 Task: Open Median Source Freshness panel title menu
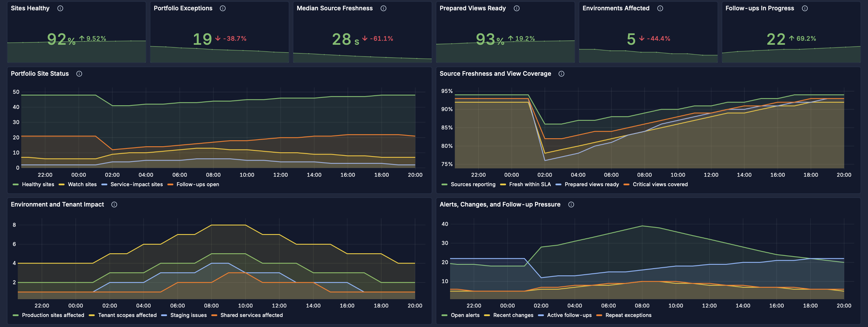[x=335, y=8]
